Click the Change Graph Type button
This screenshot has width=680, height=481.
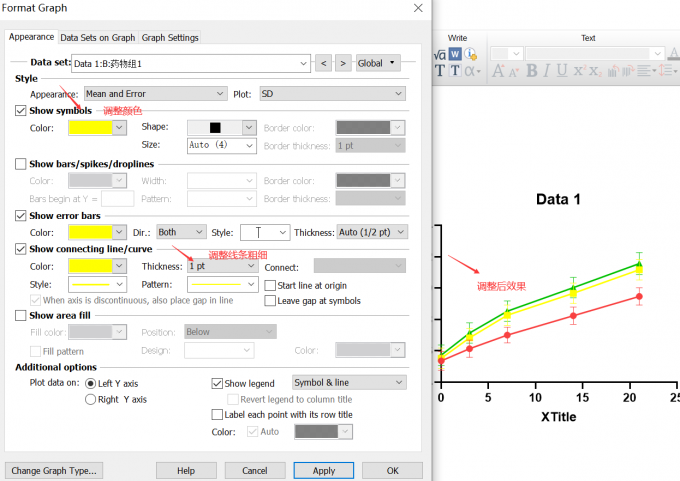54,470
